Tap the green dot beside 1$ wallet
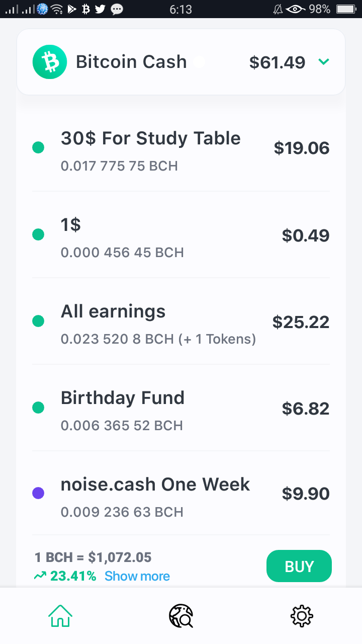Image resolution: width=362 pixels, height=644 pixels. click(38, 234)
